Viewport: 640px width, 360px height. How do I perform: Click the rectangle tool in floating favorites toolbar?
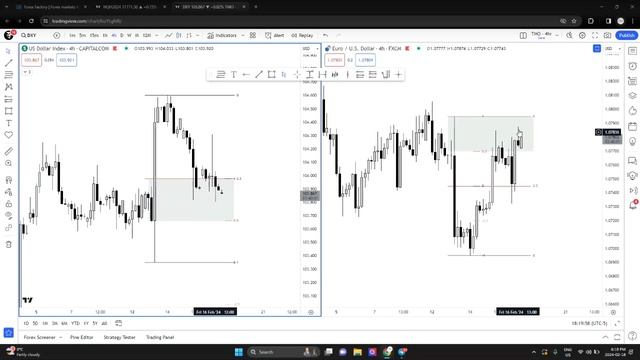point(271,74)
